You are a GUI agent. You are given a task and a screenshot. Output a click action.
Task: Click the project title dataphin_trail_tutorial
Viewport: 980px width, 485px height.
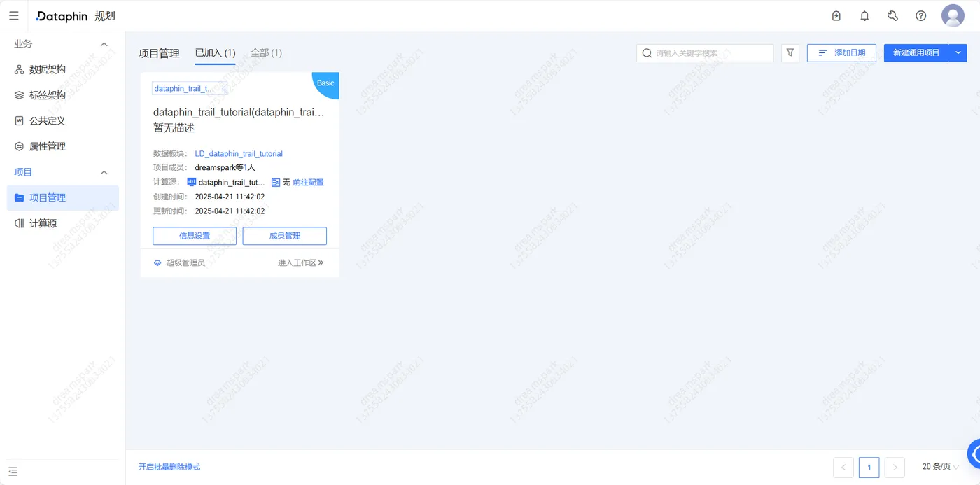(239, 112)
